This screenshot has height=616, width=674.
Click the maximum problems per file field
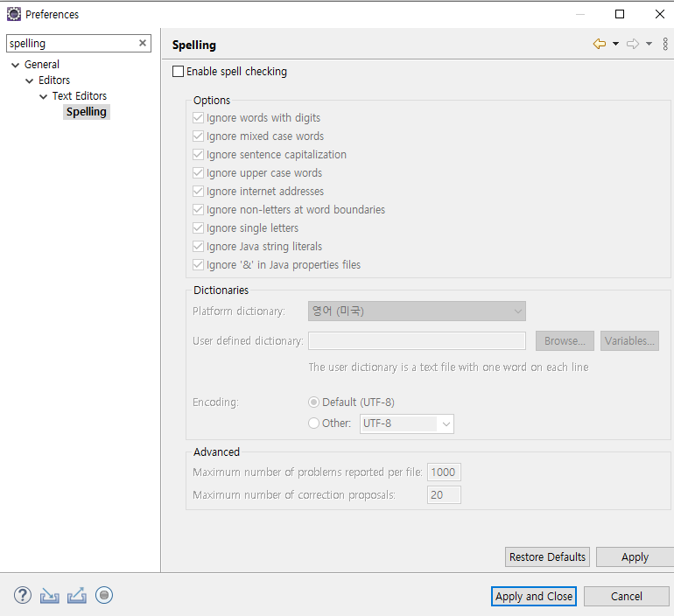[x=444, y=472]
